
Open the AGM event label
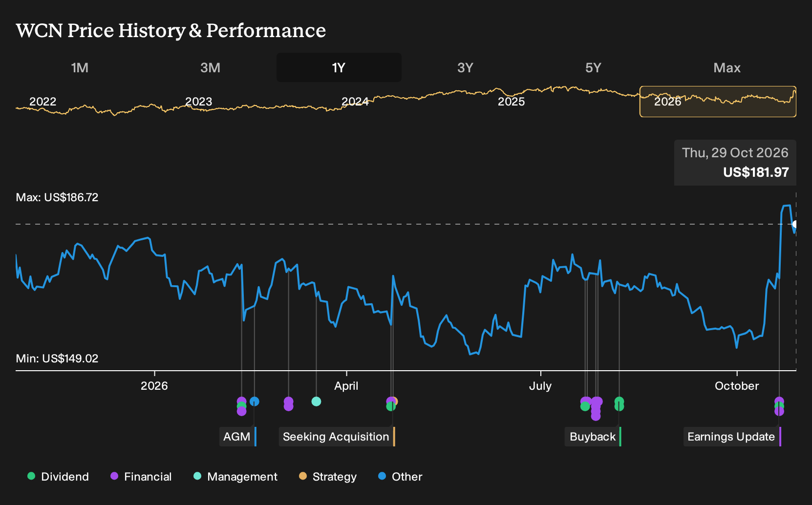coord(238,437)
